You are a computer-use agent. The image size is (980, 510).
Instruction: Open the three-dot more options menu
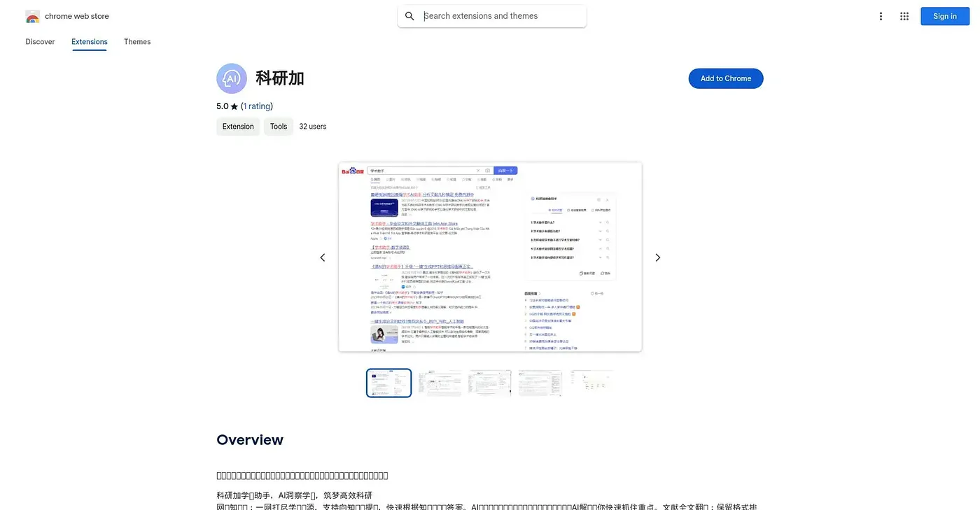881,16
